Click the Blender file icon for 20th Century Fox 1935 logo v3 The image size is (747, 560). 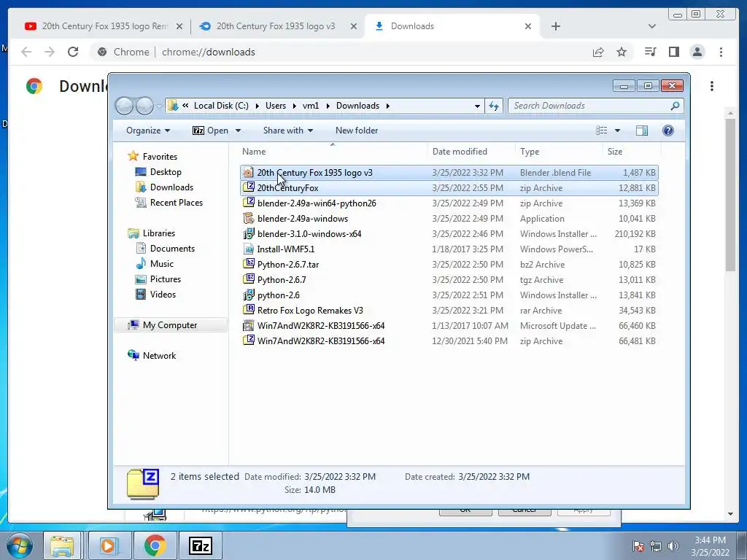(248, 172)
